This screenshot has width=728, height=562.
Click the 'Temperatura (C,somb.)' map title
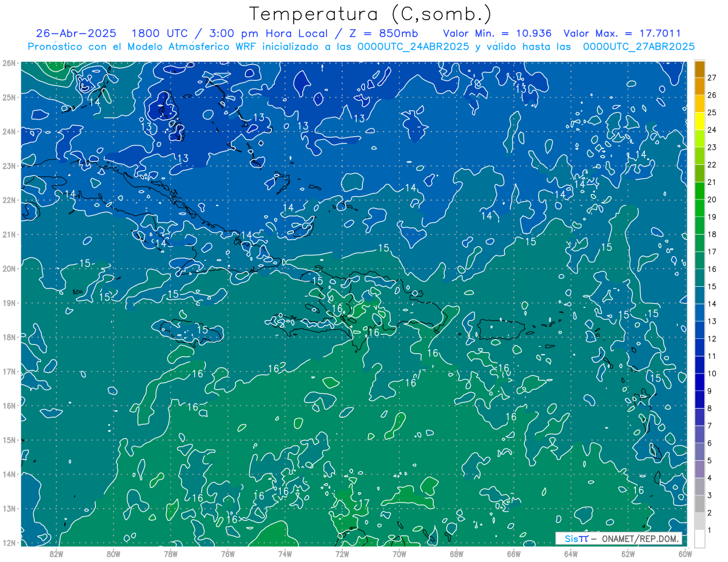coord(371,14)
